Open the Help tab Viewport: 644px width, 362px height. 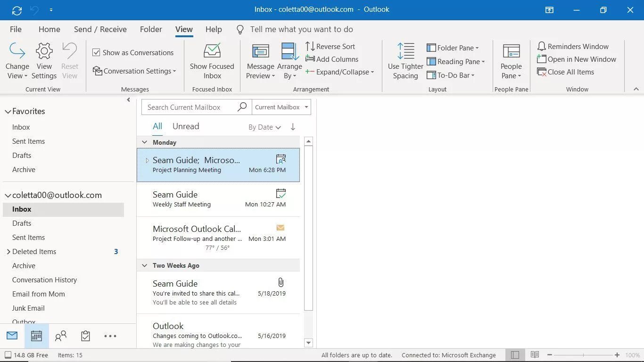click(214, 29)
